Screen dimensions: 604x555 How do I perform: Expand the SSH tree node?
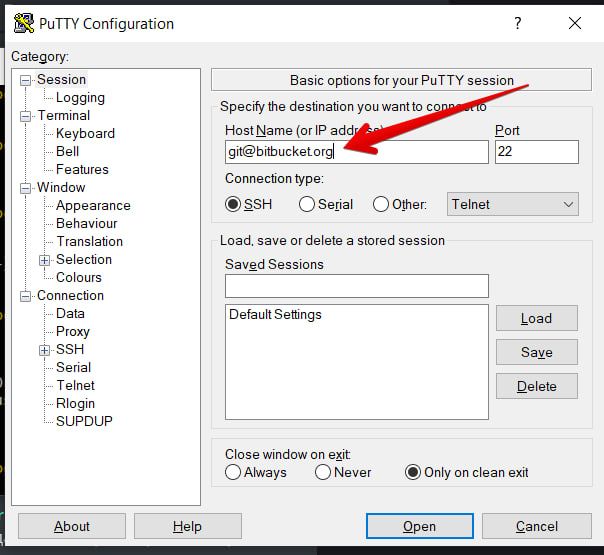44,350
